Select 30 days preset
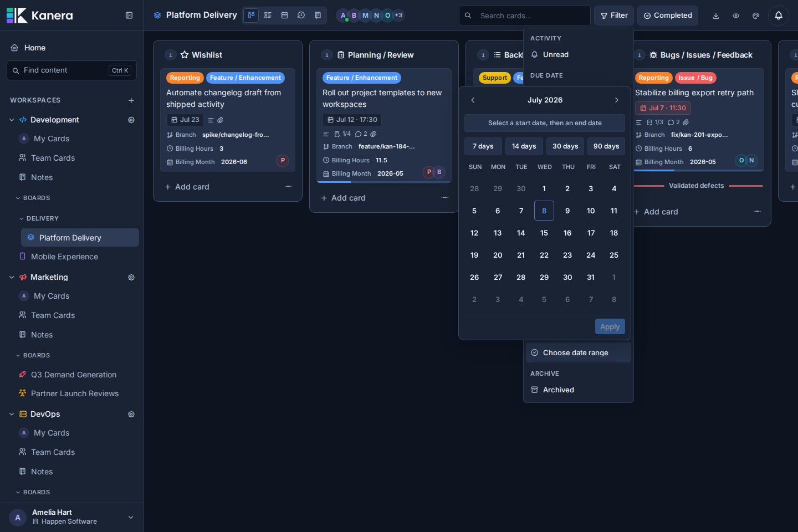 [x=565, y=146]
